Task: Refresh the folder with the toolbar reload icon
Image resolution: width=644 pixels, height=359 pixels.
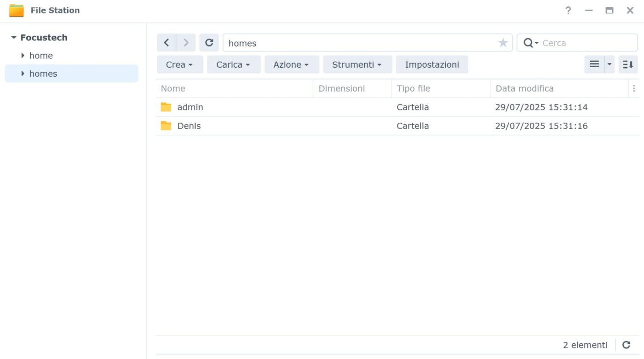Action: (209, 43)
